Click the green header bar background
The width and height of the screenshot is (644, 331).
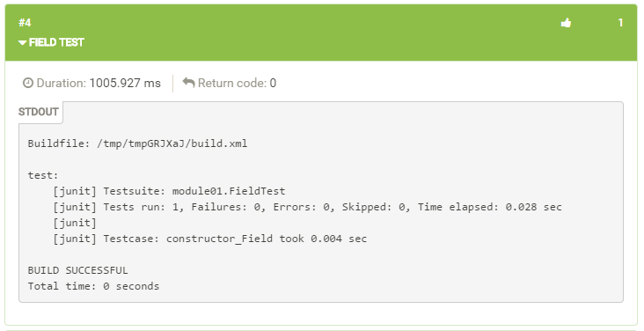coord(320,33)
